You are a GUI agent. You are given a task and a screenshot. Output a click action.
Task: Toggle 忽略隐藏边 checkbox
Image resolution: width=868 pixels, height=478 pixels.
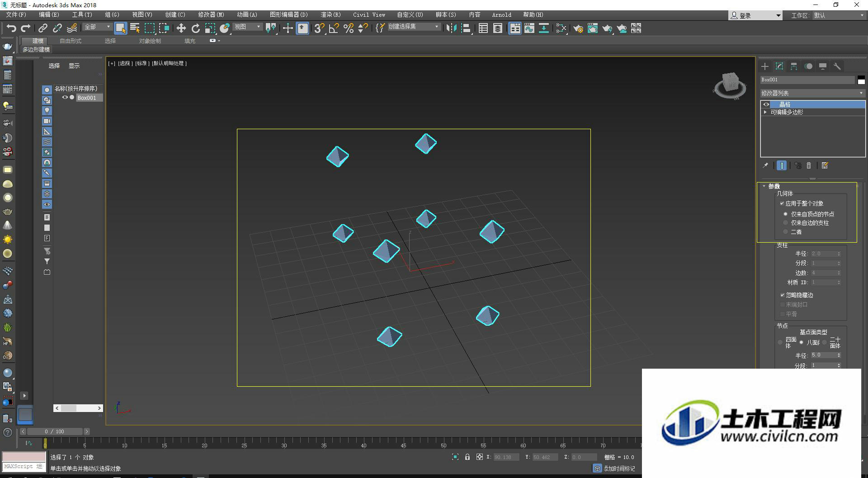click(782, 295)
